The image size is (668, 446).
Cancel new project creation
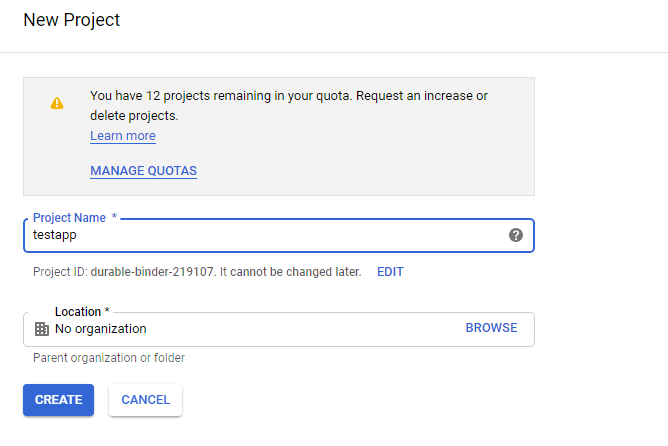pos(145,400)
